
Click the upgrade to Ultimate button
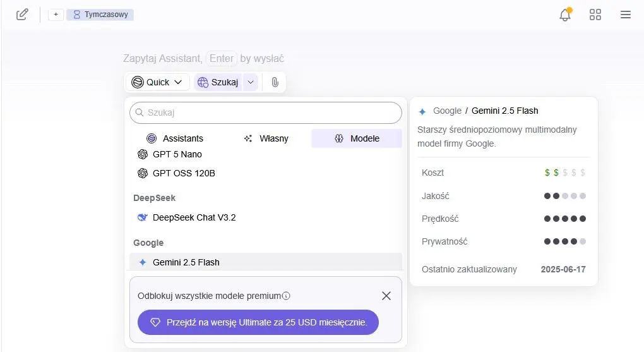[x=258, y=322]
